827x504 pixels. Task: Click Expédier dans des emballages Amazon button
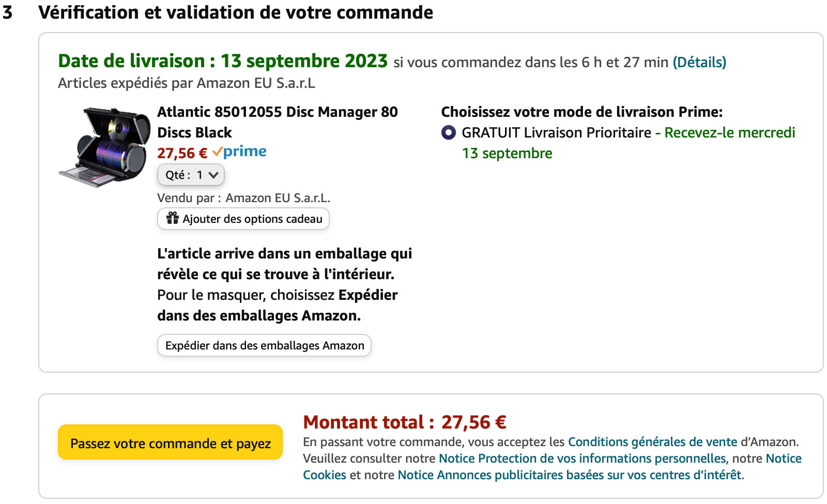point(264,346)
